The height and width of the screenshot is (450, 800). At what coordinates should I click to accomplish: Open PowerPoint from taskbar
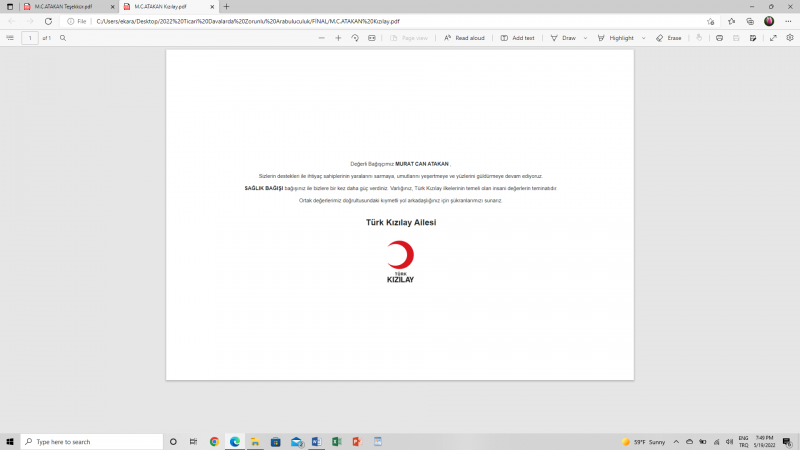[357, 442]
